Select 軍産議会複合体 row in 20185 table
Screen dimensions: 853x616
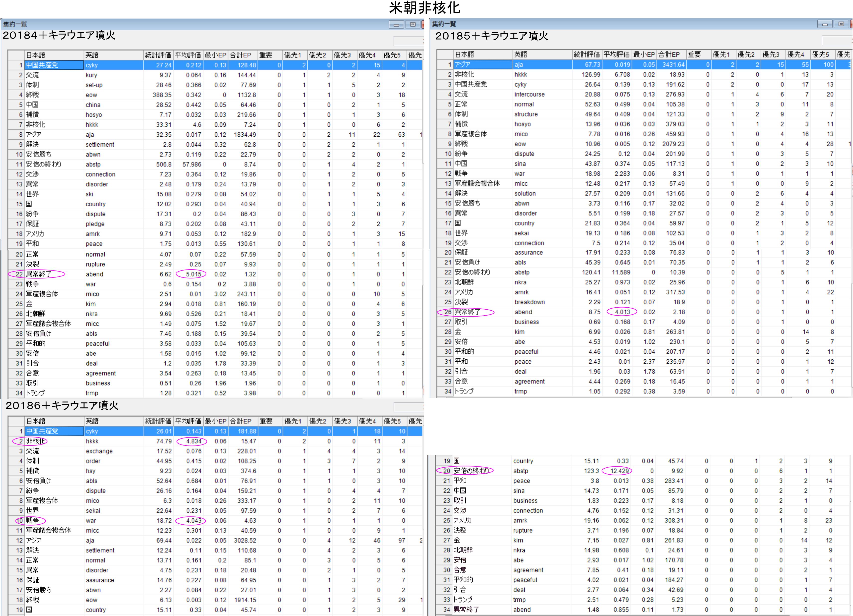point(477,183)
